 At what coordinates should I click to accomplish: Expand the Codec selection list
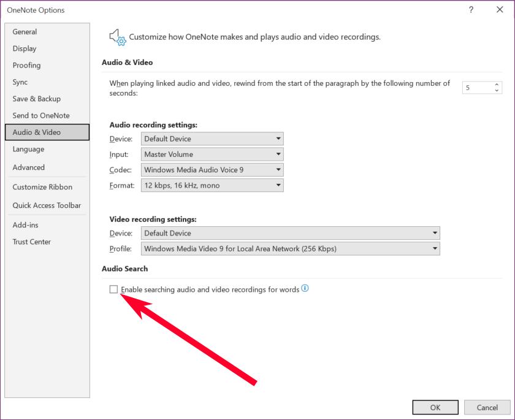[x=279, y=170]
